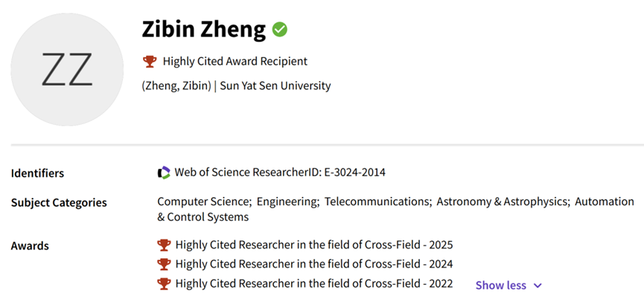Click the trophy icon for Cross-Field 2022 award

coord(164,283)
